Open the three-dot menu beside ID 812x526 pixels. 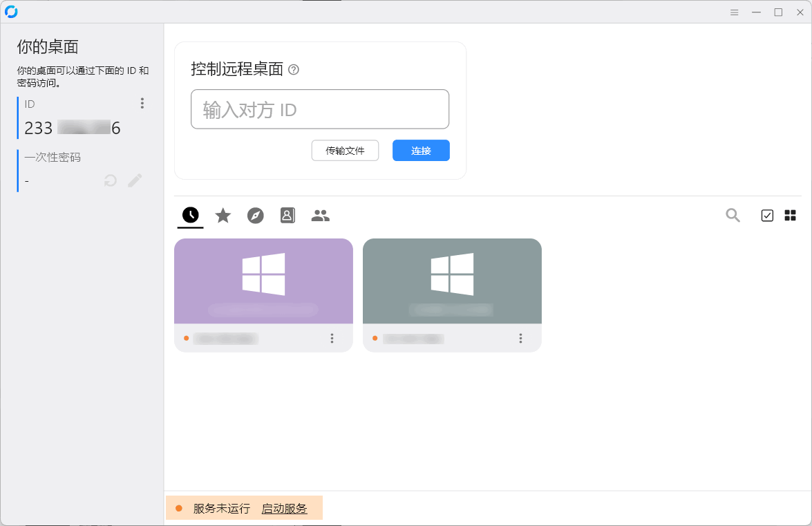[x=142, y=103]
